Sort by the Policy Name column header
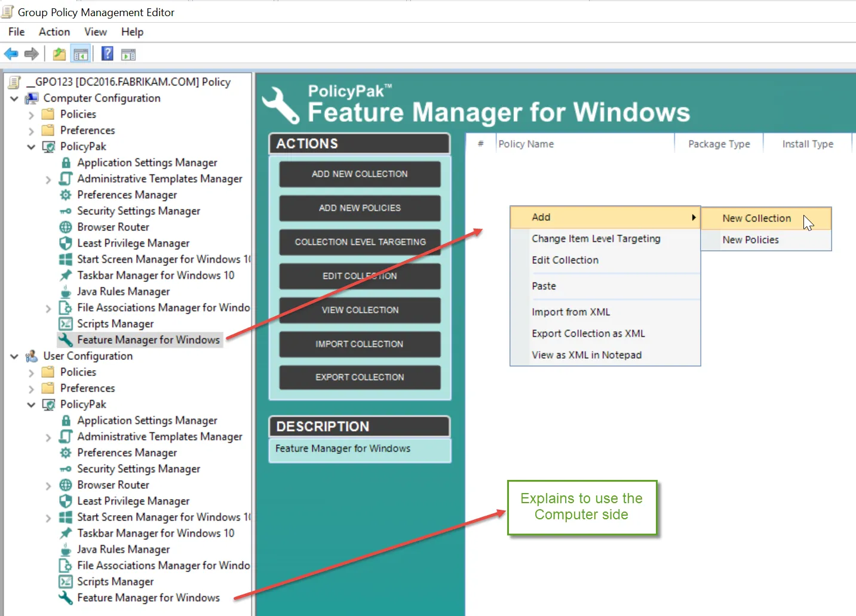The height and width of the screenshot is (616, 856). click(x=585, y=144)
